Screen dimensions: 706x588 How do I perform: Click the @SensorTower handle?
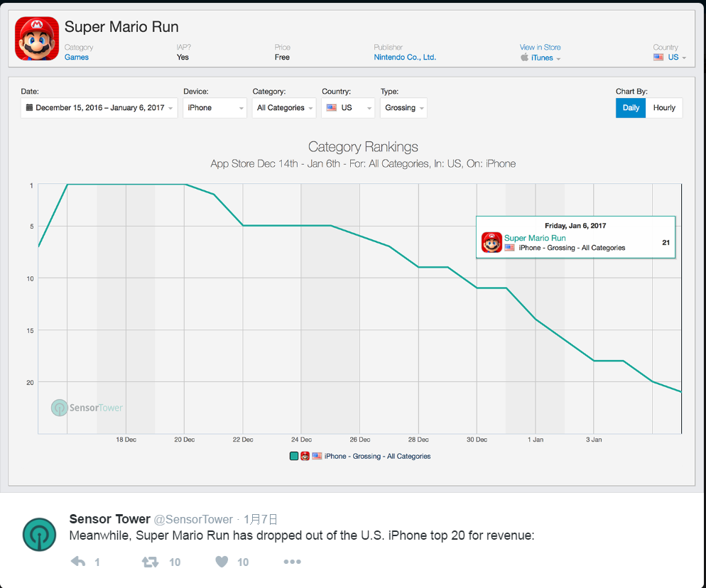point(194,520)
